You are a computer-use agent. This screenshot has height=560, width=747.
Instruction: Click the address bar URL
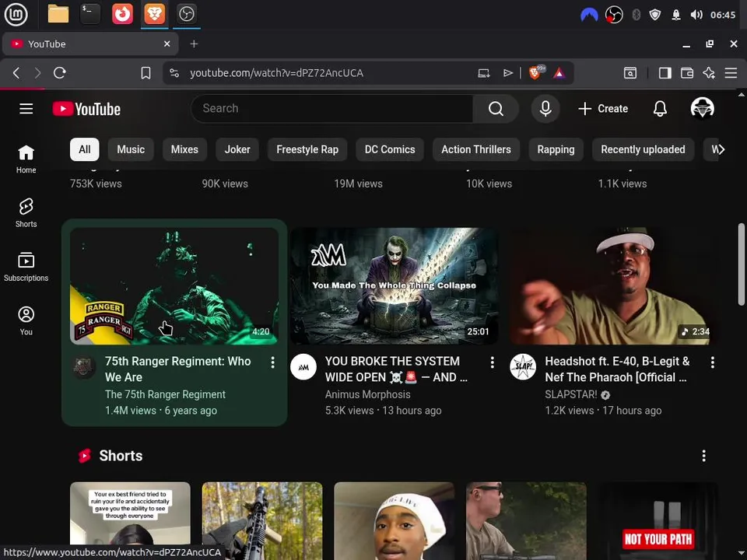276,73
